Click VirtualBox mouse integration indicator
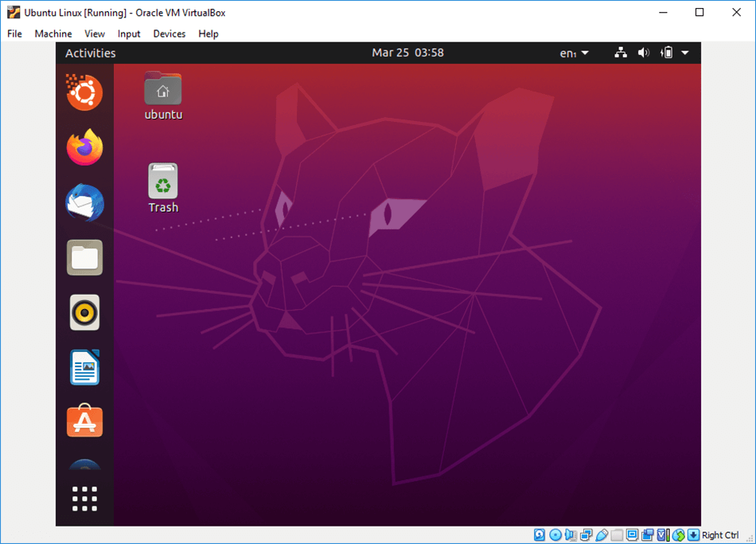Screen dimensions: 756x544 678,534
